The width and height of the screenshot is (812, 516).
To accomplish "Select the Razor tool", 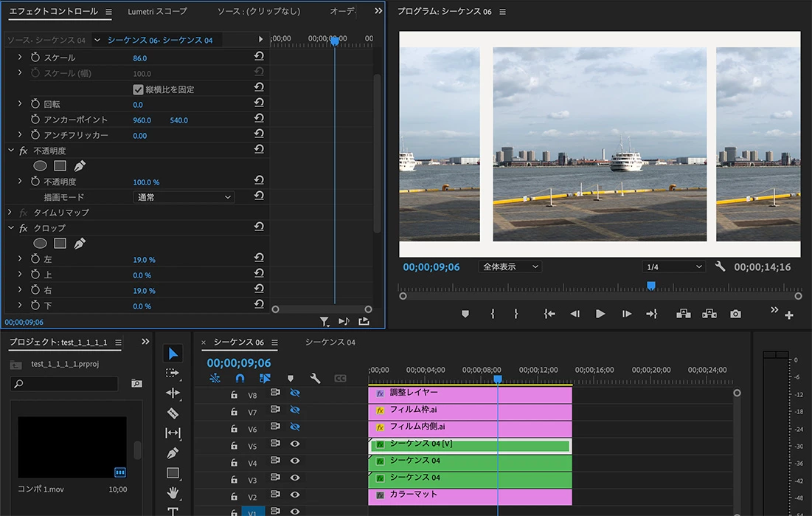I will pyautogui.click(x=173, y=413).
